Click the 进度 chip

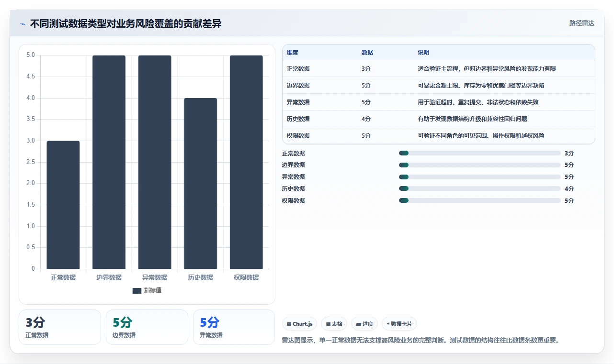pyautogui.click(x=364, y=324)
